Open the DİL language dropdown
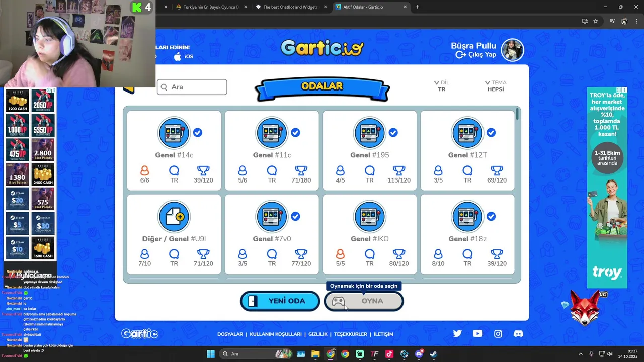The width and height of the screenshot is (644, 362). click(x=441, y=86)
